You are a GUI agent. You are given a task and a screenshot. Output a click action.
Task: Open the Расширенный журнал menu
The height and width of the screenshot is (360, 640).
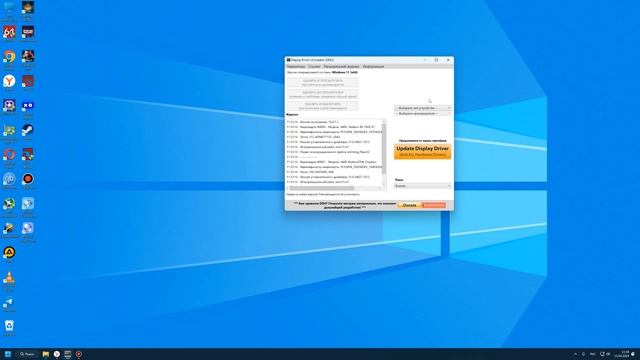click(x=341, y=66)
